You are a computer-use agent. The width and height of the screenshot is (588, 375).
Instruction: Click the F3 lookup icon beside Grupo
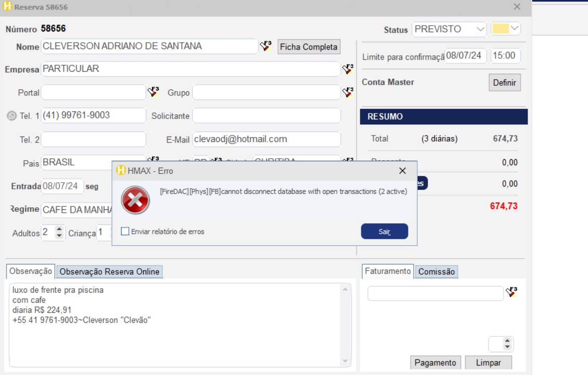[348, 92]
